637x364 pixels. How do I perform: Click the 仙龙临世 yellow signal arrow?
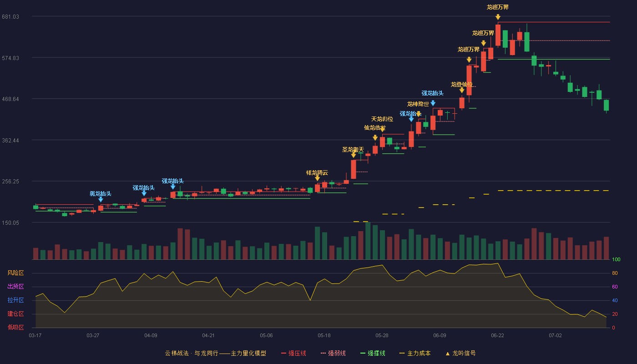click(375, 138)
